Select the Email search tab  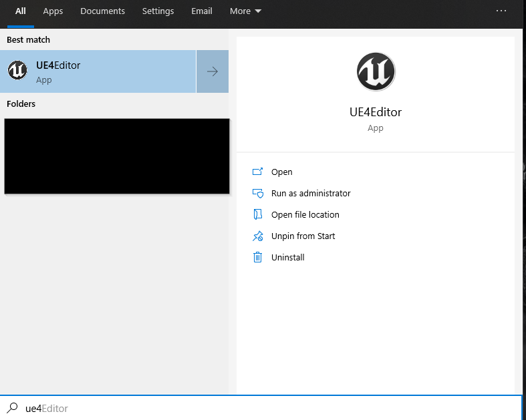pyautogui.click(x=202, y=11)
